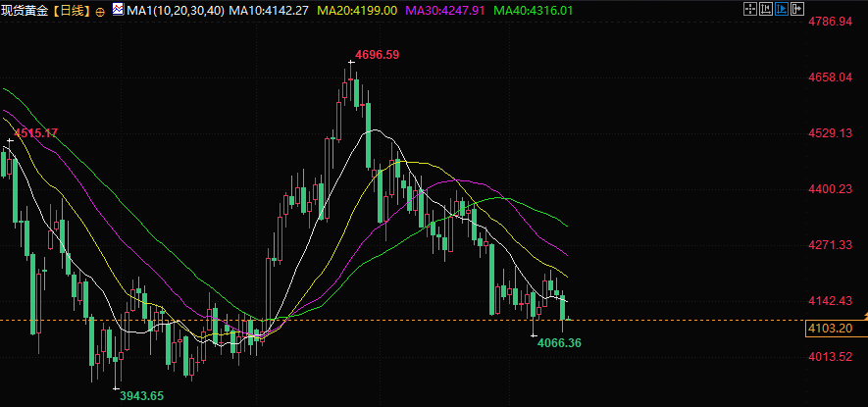868x407 pixels.
Task: Click the 4271.33 axis value
Action: 830,245
